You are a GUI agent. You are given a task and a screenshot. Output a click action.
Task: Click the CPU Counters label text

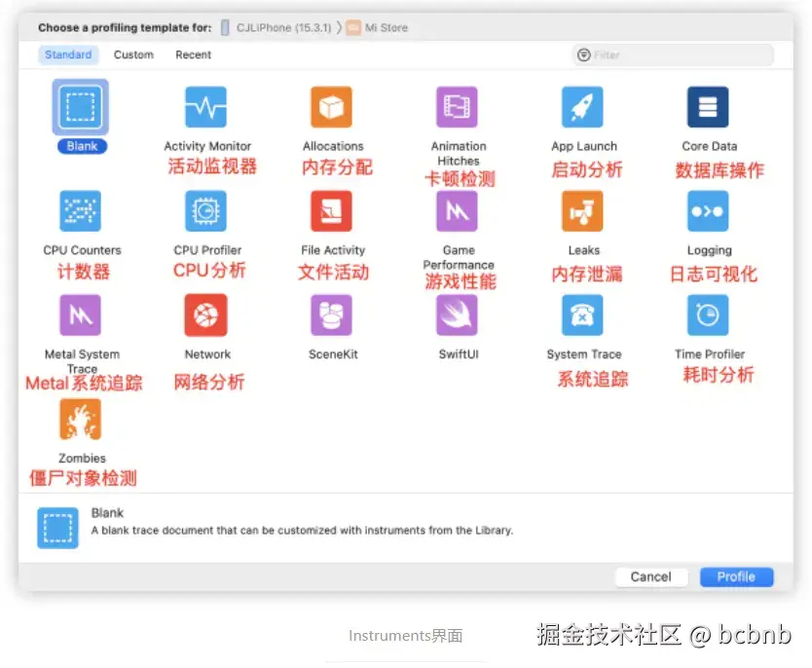(82, 250)
